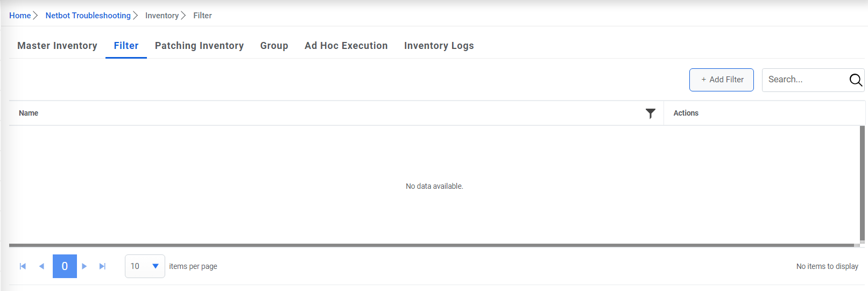Click the current page number 0

tap(65, 266)
